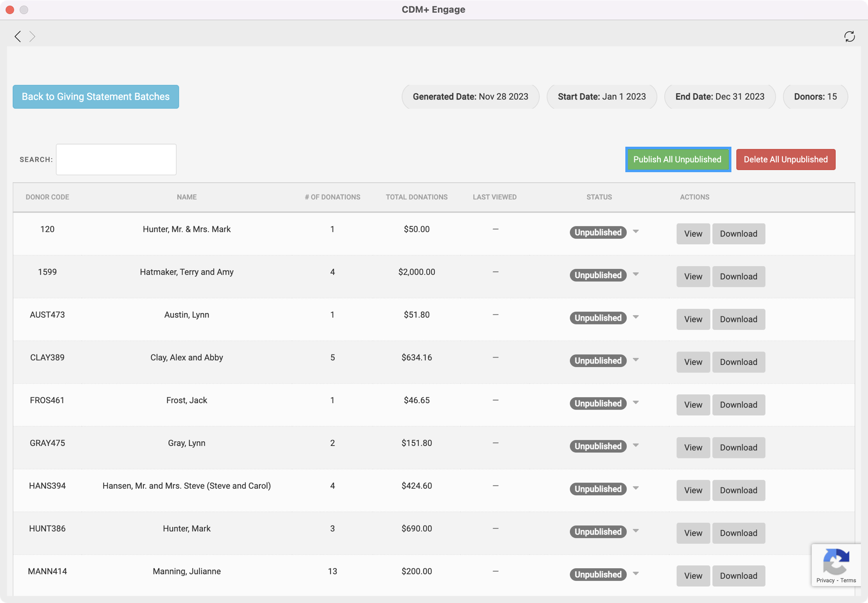Delete all unpublished statements
868x603 pixels.
tap(786, 159)
